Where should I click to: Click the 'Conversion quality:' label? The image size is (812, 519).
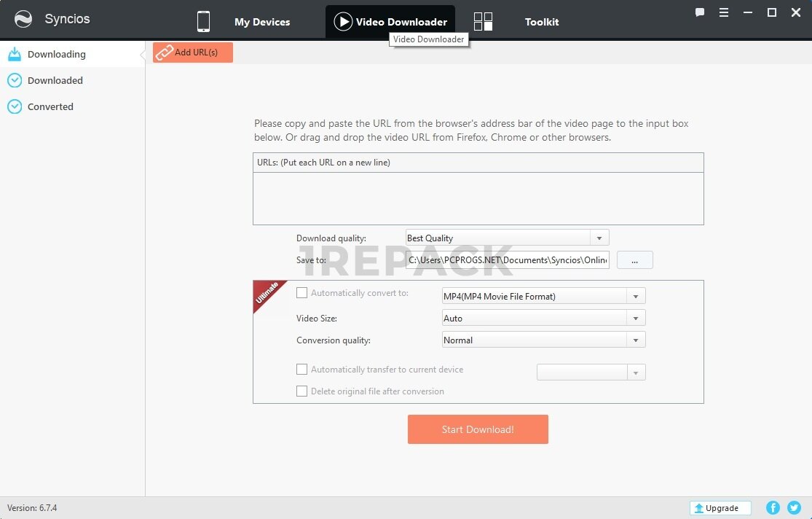(x=333, y=340)
